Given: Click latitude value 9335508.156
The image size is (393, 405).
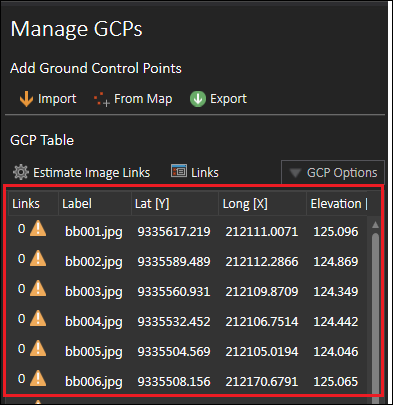Looking at the screenshot, I should click(x=174, y=381).
